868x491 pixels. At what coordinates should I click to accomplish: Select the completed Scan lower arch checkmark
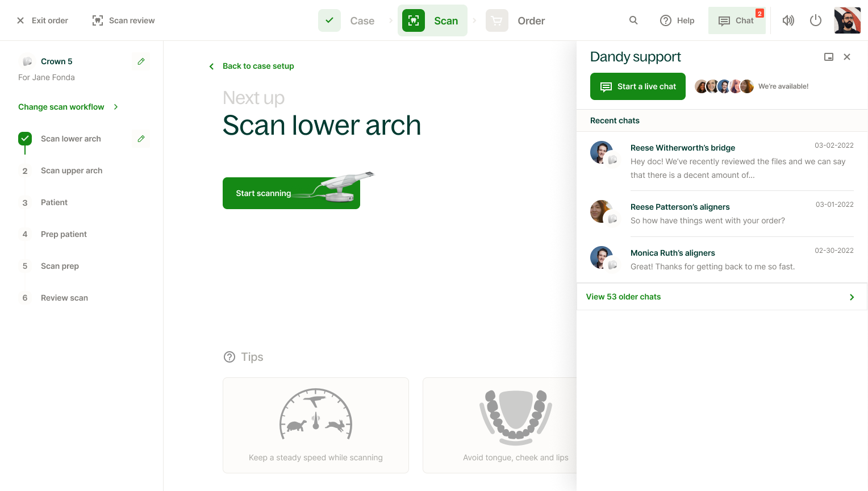point(25,138)
